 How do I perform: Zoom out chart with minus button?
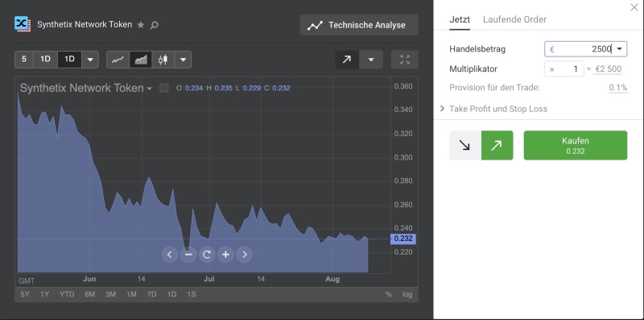tap(188, 255)
